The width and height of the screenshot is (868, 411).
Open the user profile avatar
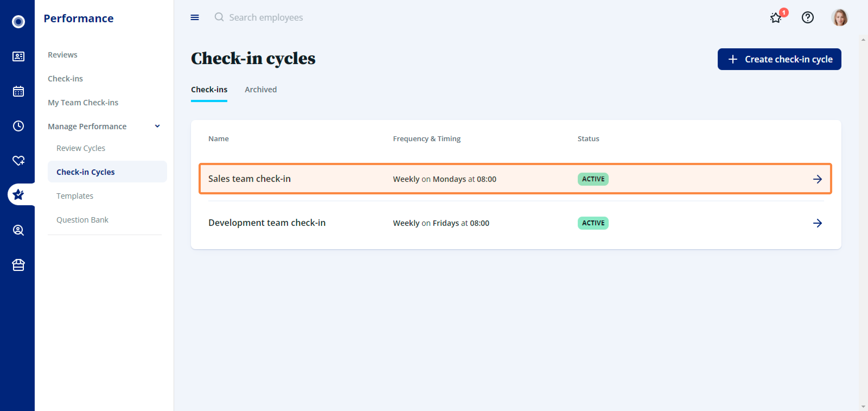tap(839, 17)
